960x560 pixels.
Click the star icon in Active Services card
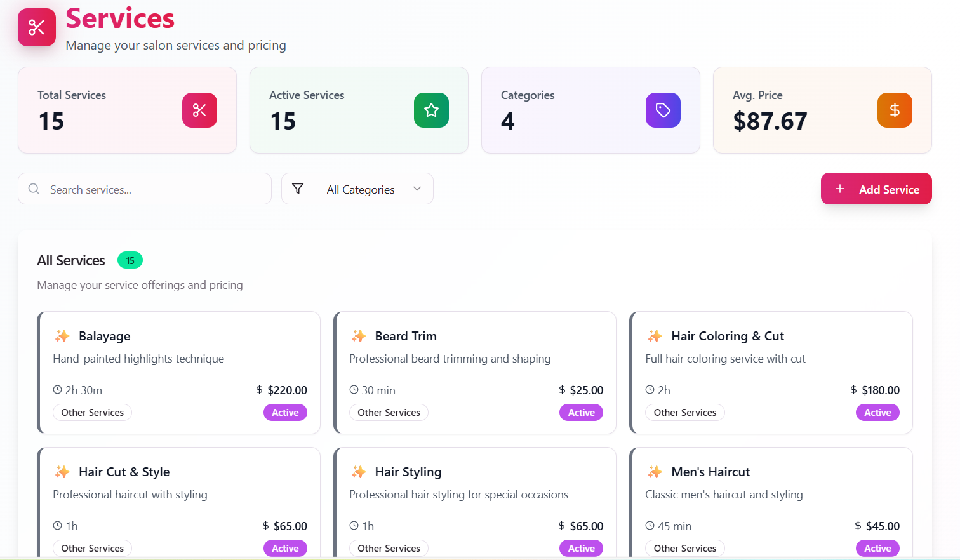(431, 110)
